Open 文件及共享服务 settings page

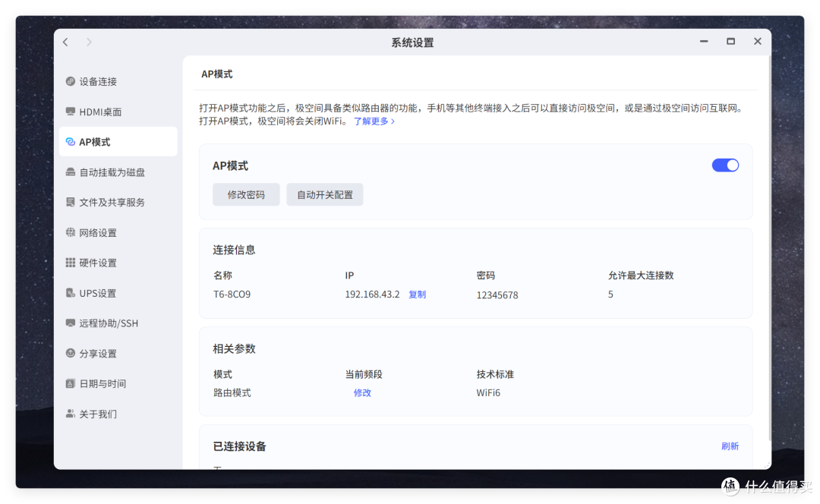pos(118,203)
